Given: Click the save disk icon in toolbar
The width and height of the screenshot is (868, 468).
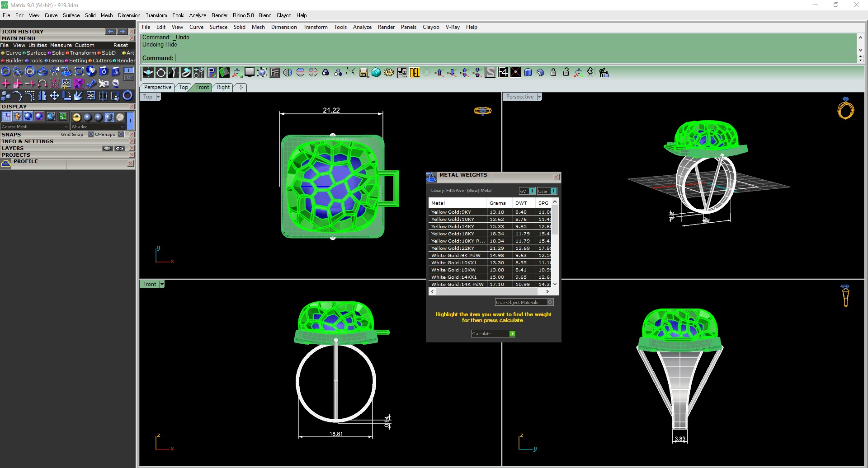Looking at the screenshot, I should 363,72.
